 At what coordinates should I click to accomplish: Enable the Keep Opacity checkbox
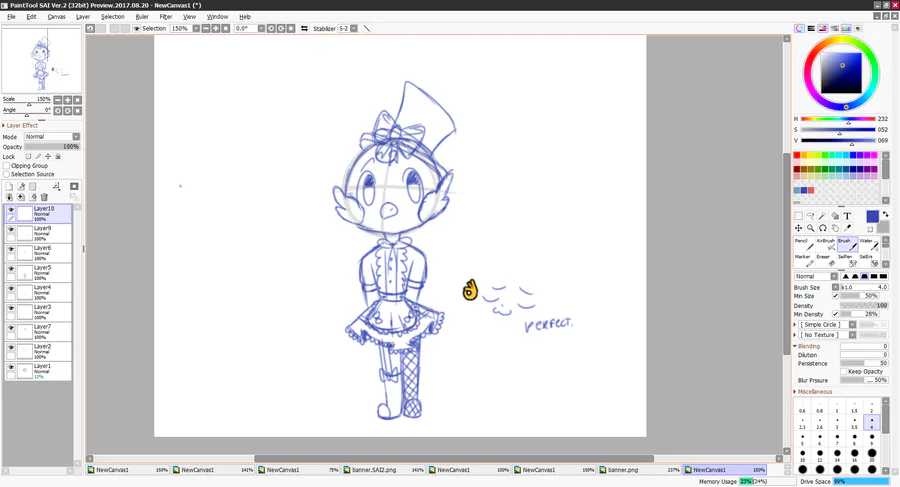(x=844, y=372)
